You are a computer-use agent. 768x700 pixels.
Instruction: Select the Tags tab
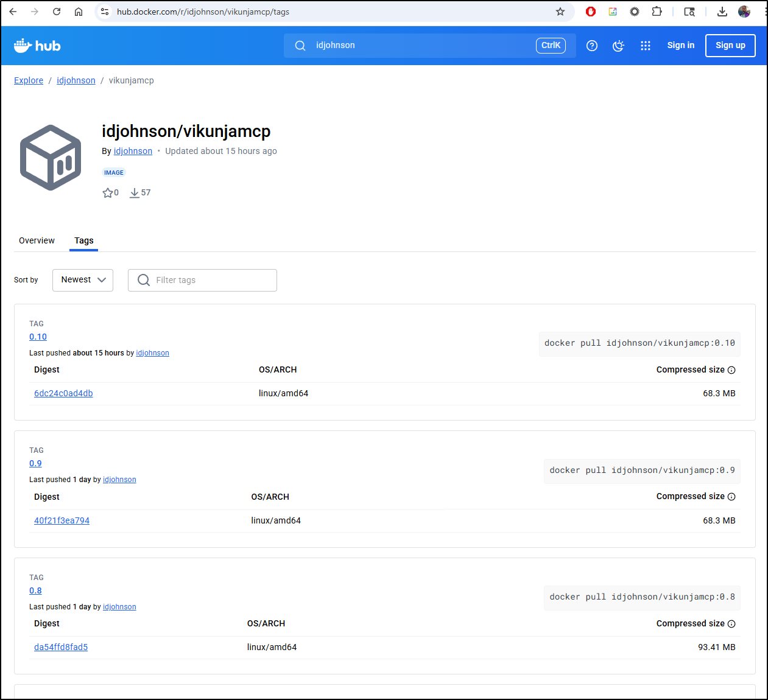[84, 241]
